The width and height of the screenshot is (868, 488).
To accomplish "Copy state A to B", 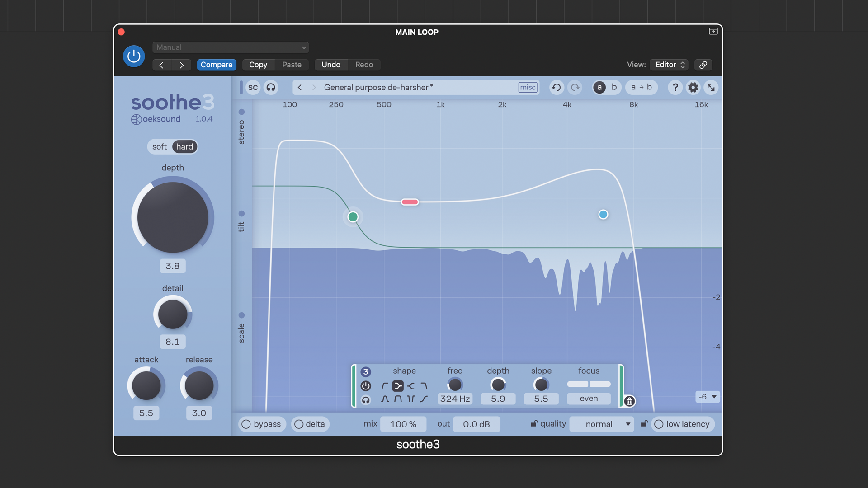I will (642, 88).
